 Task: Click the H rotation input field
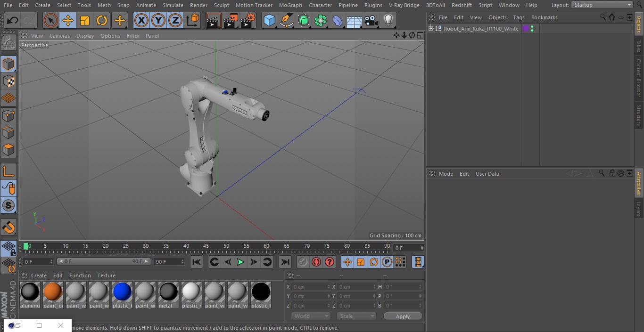(x=403, y=287)
